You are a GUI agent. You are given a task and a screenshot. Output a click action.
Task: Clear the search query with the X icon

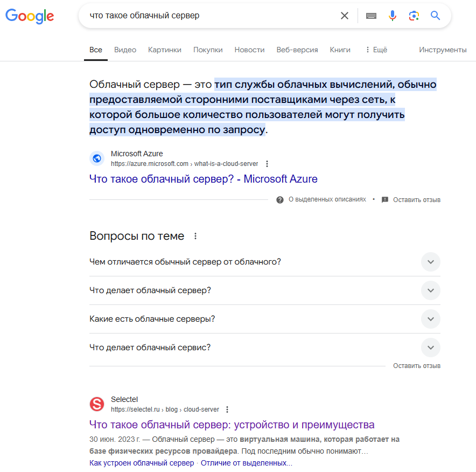click(345, 16)
